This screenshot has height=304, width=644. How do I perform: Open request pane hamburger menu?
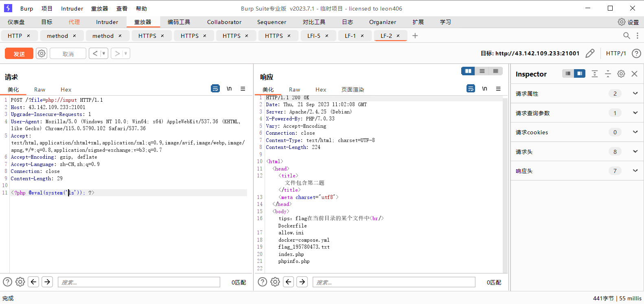tap(243, 88)
